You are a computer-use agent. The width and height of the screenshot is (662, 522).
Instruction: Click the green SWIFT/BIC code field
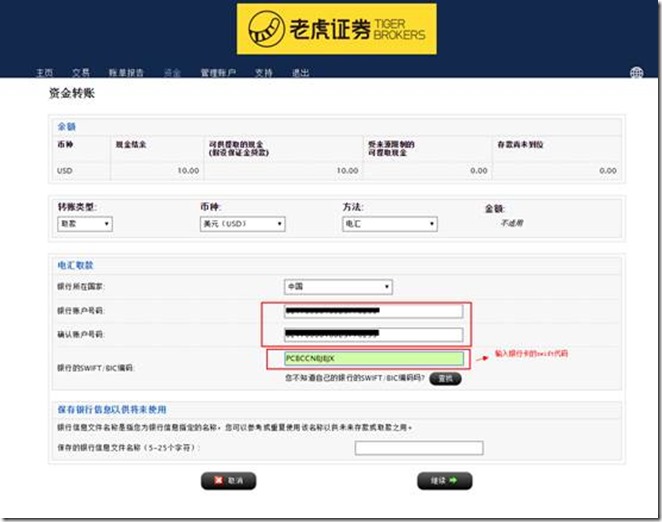[373, 358]
